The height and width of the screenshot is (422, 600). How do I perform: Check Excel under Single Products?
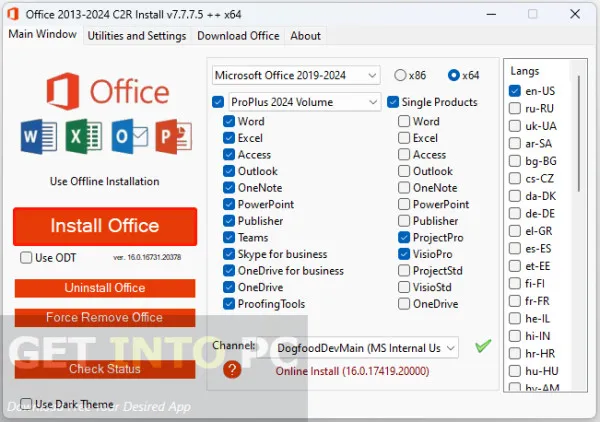tap(404, 138)
